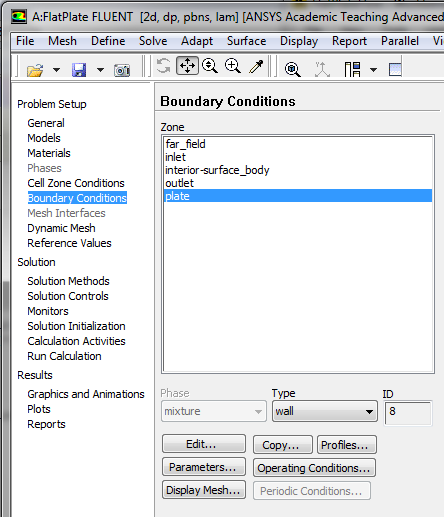This screenshot has width=444, height=517.
Task: Open the layout arrangement dropdown arrow
Action: coord(373,70)
